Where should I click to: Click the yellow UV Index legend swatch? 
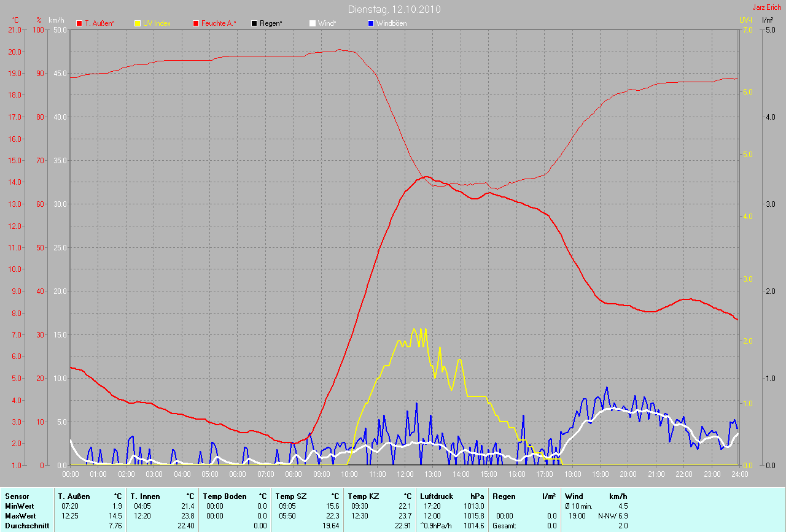point(138,23)
